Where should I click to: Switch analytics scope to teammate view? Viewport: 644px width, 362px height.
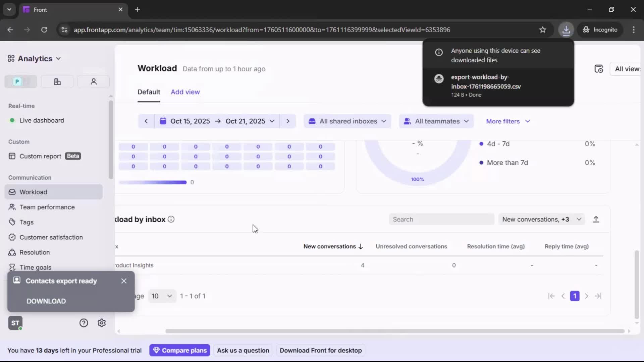point(93,81)
